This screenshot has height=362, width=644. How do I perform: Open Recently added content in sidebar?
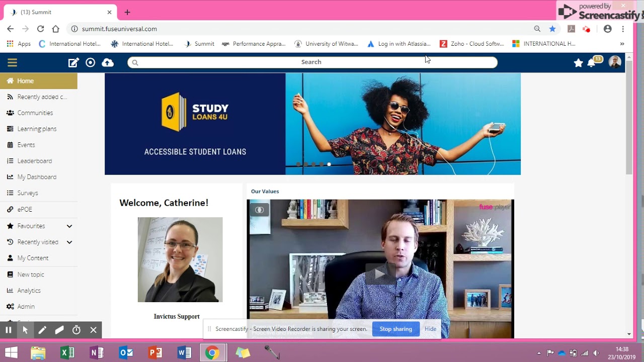coord(39,97)
